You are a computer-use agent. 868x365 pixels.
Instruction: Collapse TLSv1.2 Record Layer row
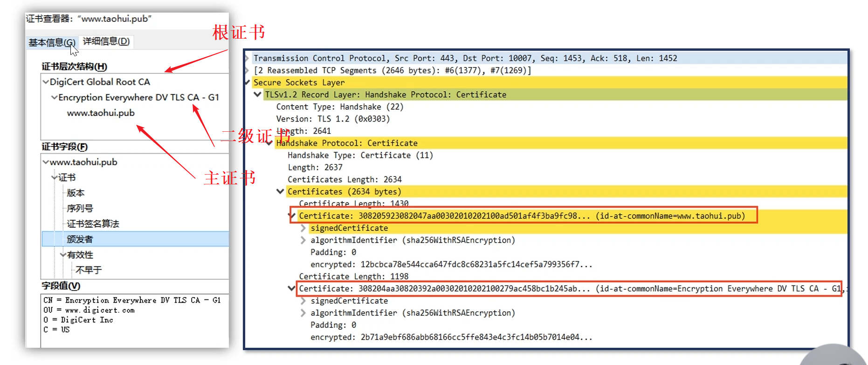tap(257, 95)
